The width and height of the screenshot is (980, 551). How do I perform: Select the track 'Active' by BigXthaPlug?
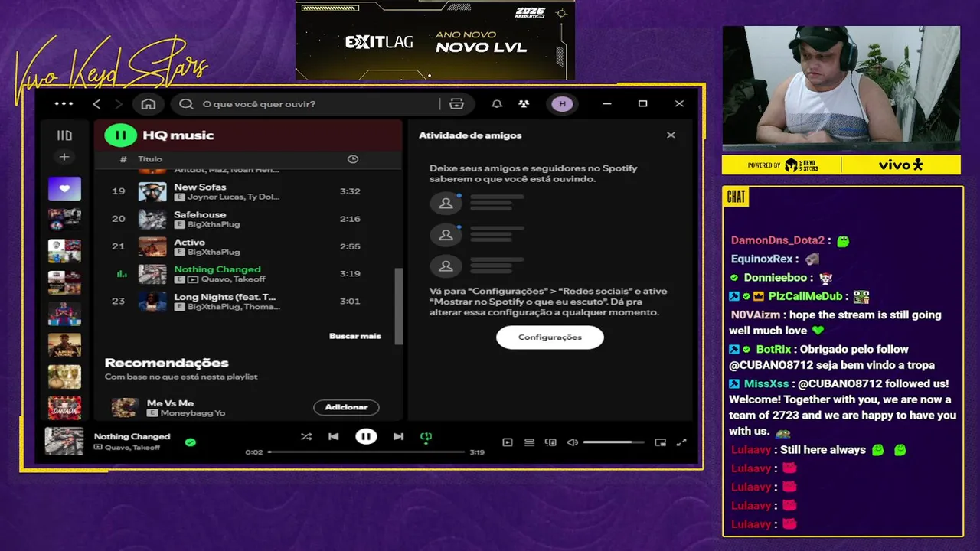pyautogui.click(x=248, y=246)
